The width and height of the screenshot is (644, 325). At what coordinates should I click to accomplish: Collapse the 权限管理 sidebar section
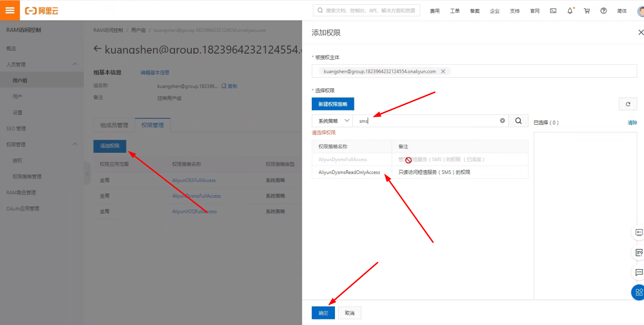75,144
